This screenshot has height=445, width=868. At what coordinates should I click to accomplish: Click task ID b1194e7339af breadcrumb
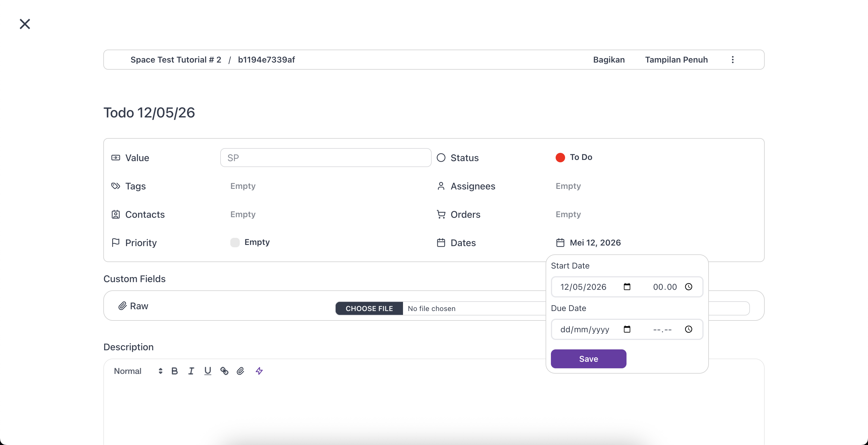tap(266, 60)
